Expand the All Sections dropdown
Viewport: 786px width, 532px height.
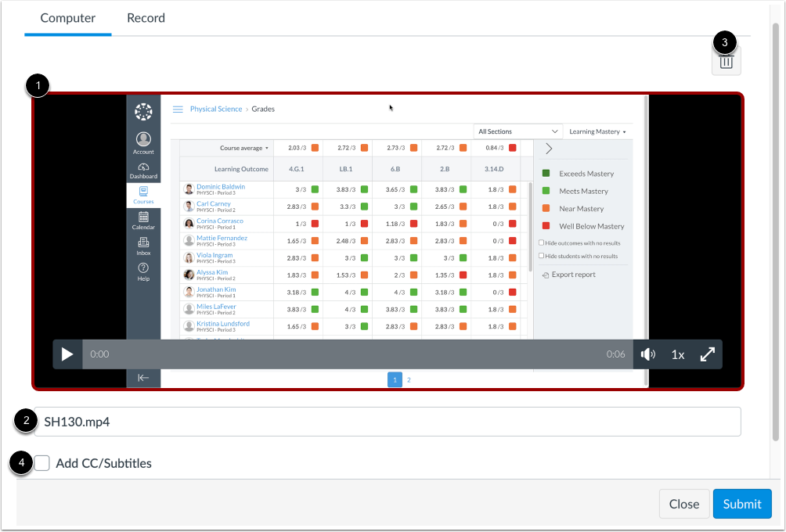tap(517, 131)
